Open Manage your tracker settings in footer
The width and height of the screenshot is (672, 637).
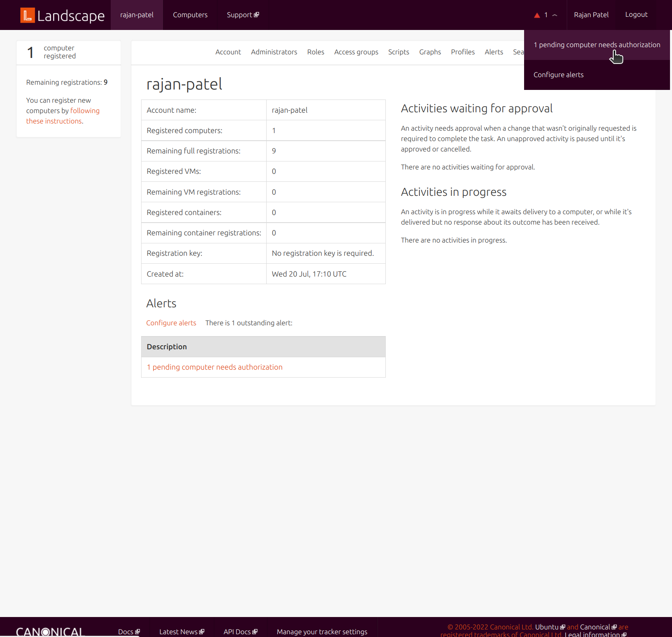coord(322,631)
